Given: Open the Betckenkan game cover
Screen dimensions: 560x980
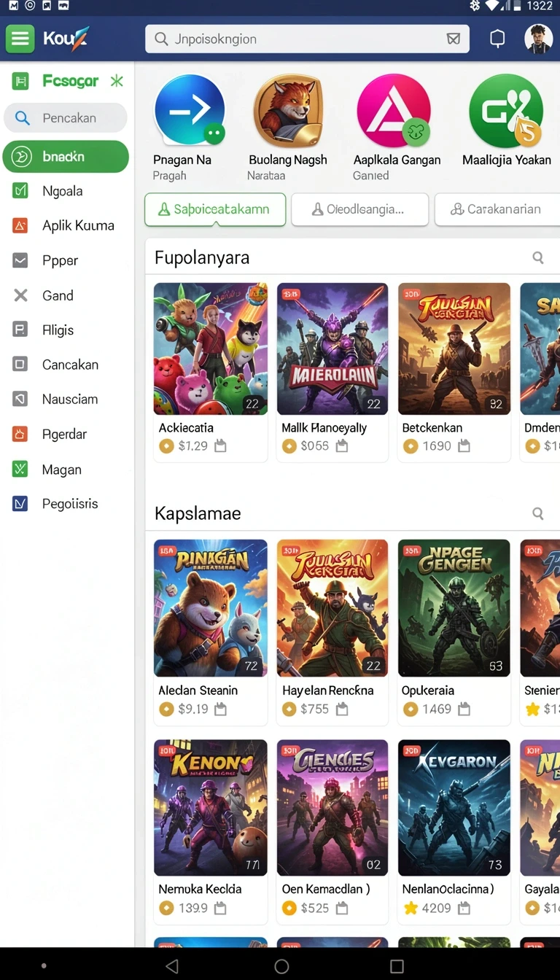Looking at the screenshot, I should 454,349.
